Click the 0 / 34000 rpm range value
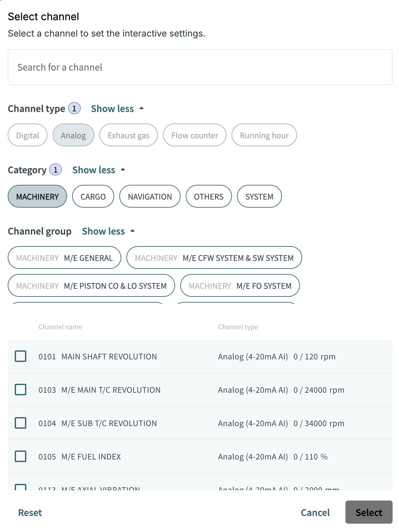This screenshot has width=399, height=532. [319, 423]
